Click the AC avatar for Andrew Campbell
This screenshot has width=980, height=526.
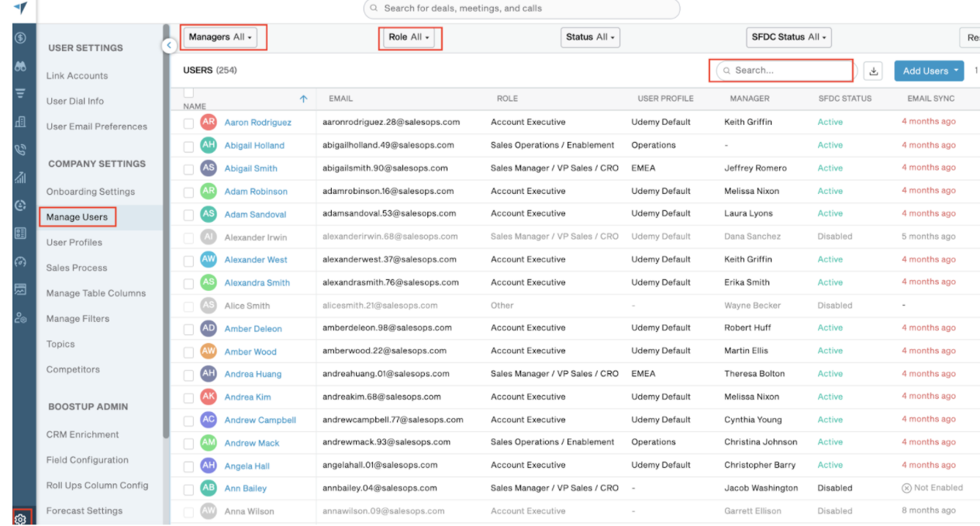pyautogui.click(x=208, y=420)
